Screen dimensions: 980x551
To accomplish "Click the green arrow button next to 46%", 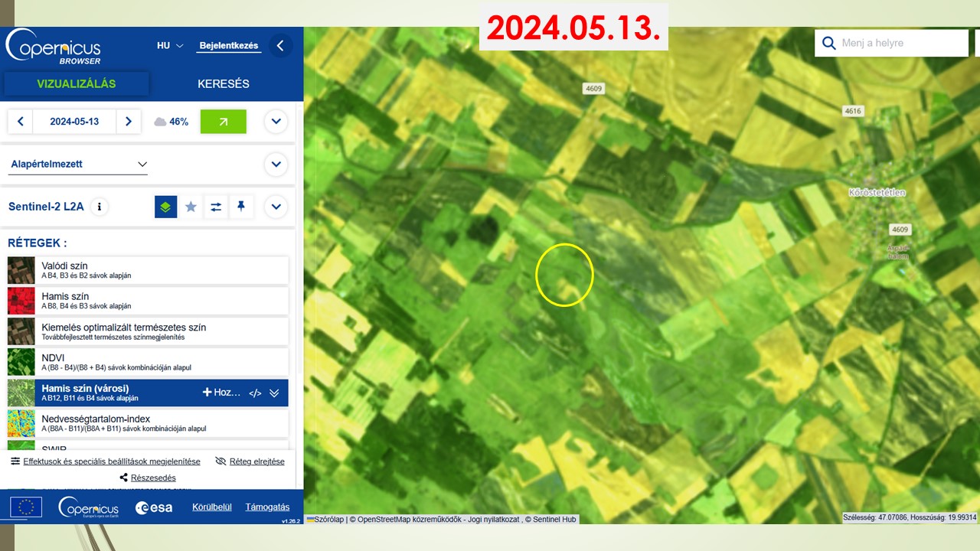I will 223,122.
